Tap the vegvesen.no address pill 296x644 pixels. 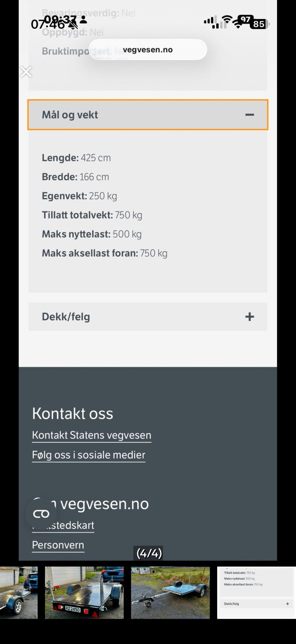tap(148, 50)
